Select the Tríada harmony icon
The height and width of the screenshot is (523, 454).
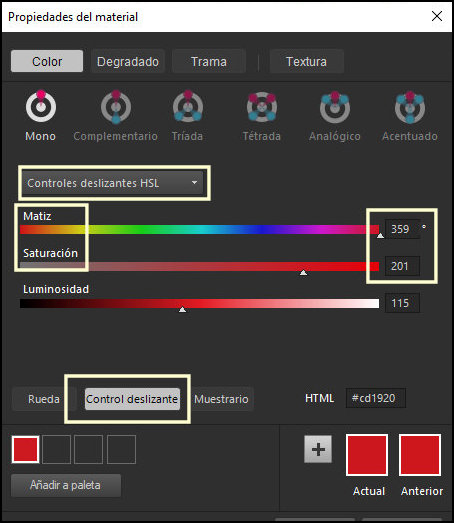click(188, 106)
